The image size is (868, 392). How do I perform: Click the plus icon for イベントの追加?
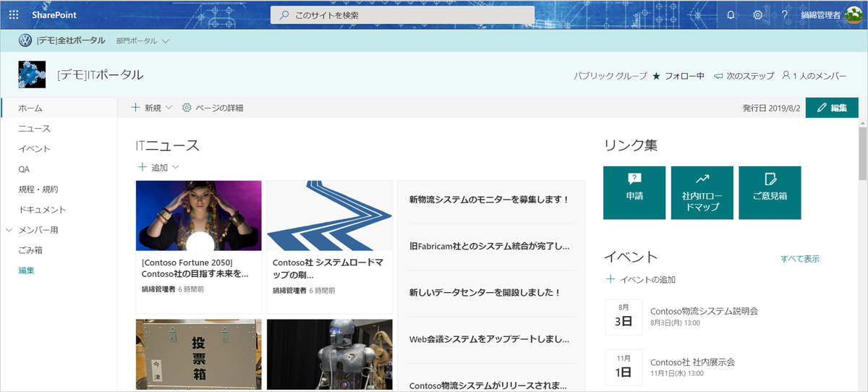(610, 279)
